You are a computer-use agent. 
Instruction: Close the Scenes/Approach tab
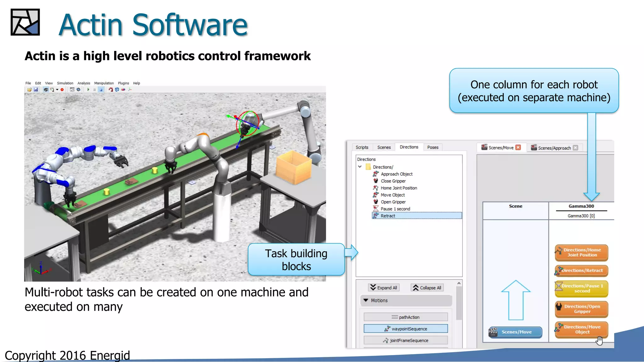point(575,148)
